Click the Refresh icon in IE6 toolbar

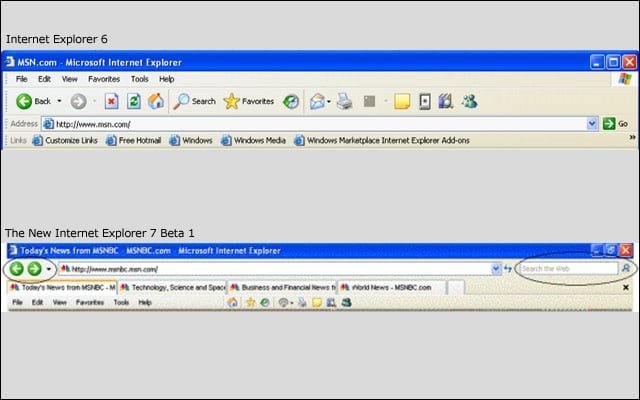[133, 101]
